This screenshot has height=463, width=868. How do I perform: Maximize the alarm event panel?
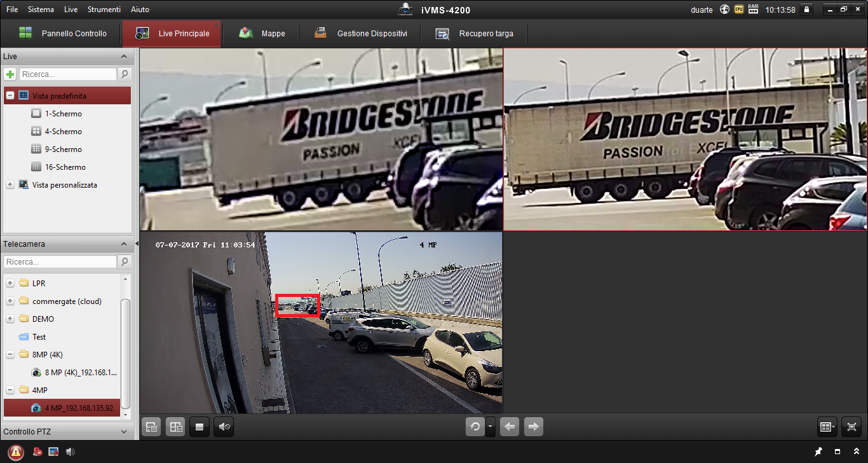[x=837, y=452]
